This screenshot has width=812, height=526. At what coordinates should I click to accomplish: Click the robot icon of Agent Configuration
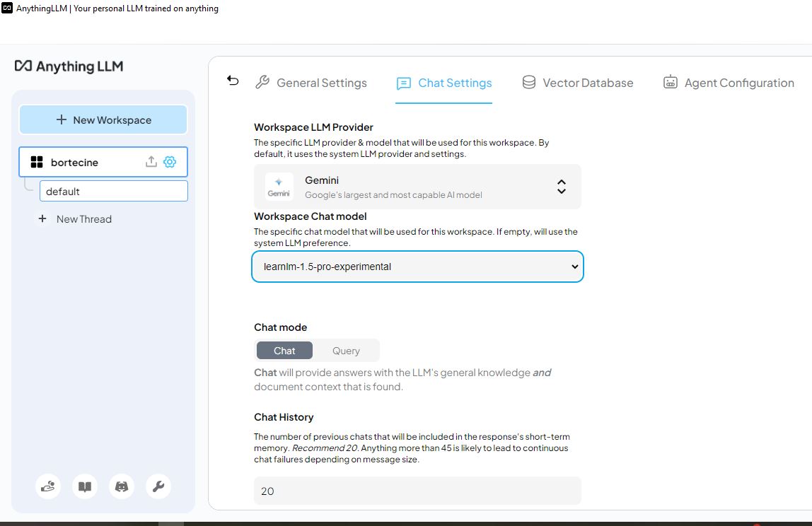pos(670,82)
